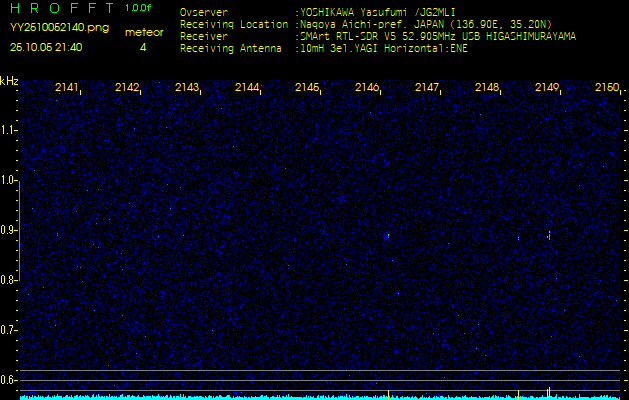Click the 2147 time marker

pos(427,88)
